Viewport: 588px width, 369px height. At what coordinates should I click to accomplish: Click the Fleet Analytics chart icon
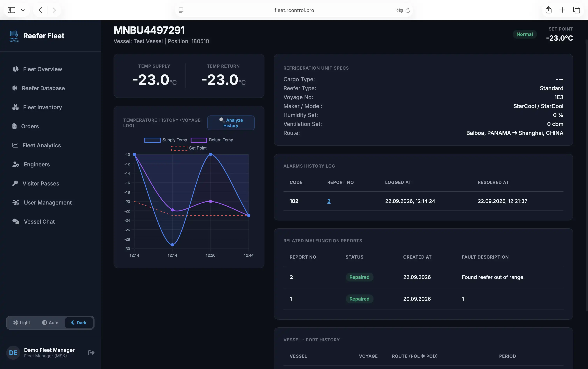[15, 145]
